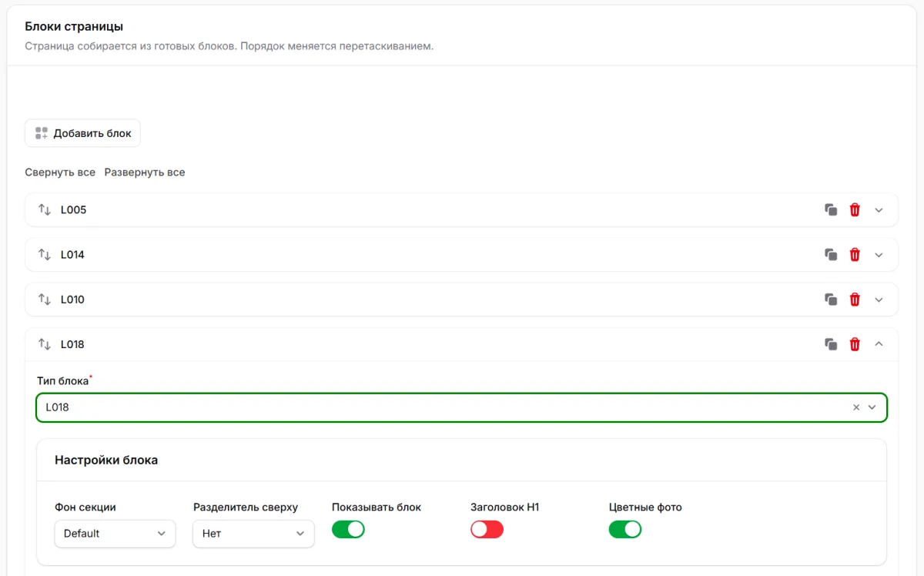924x576 pixels.
Task: Click the L014 block title
Action: click(72, 254)
